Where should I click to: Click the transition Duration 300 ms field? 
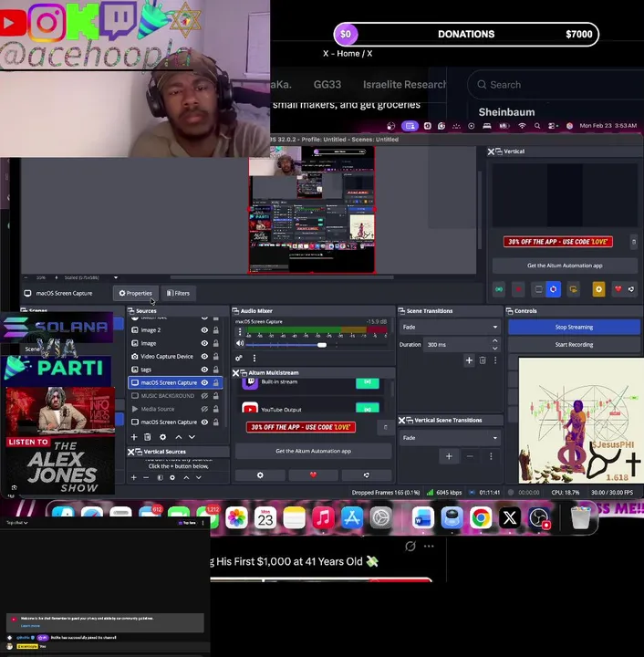(456, 344)
